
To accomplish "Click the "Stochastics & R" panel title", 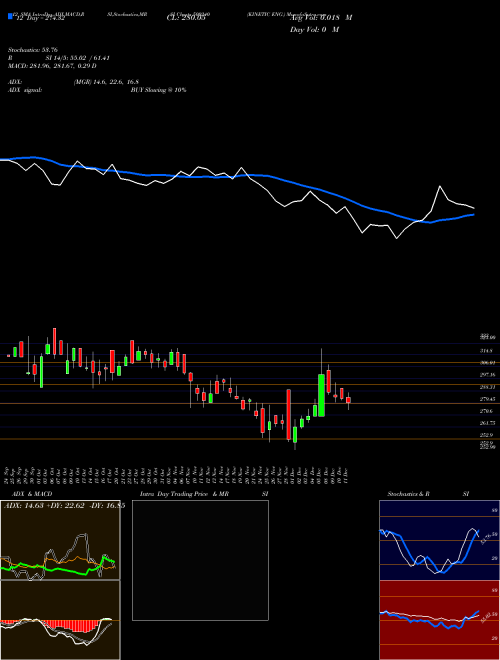I will pos(409,494).
